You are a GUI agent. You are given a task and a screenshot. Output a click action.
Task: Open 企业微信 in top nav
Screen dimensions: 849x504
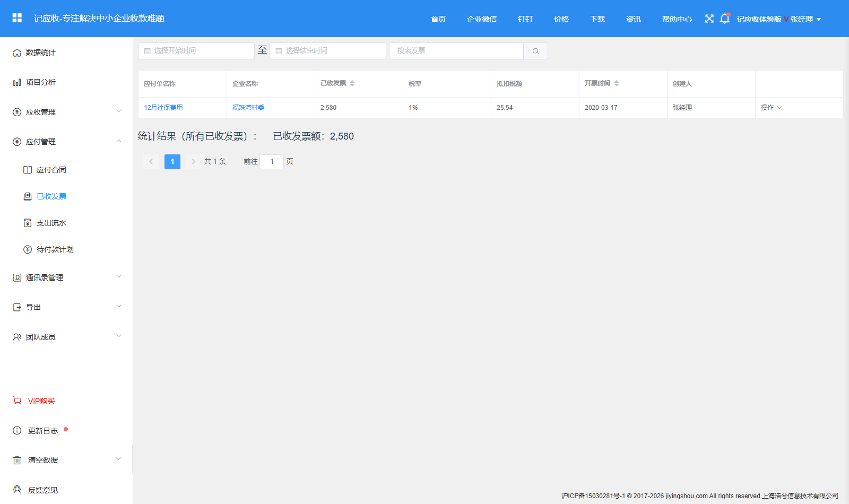482,19
